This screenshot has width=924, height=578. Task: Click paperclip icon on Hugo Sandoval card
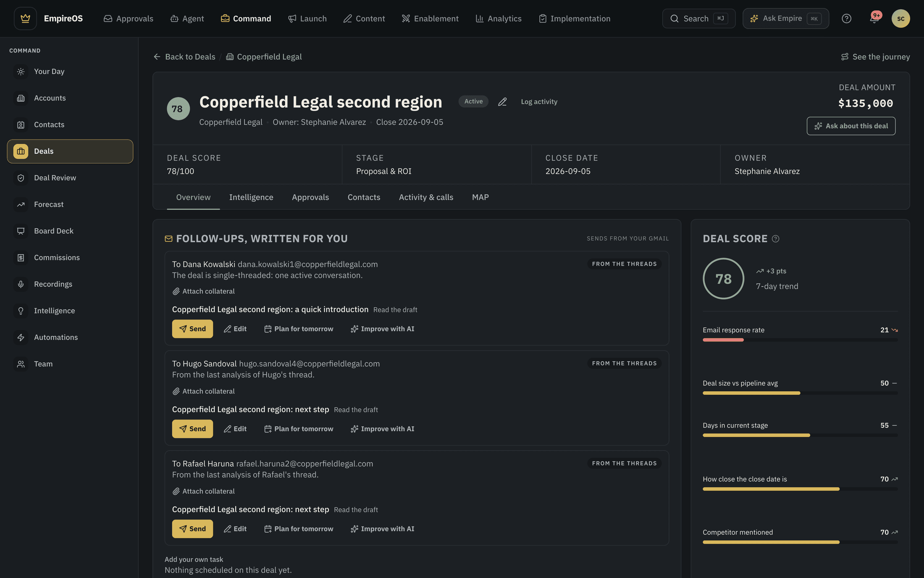click(x=176, y=391)
